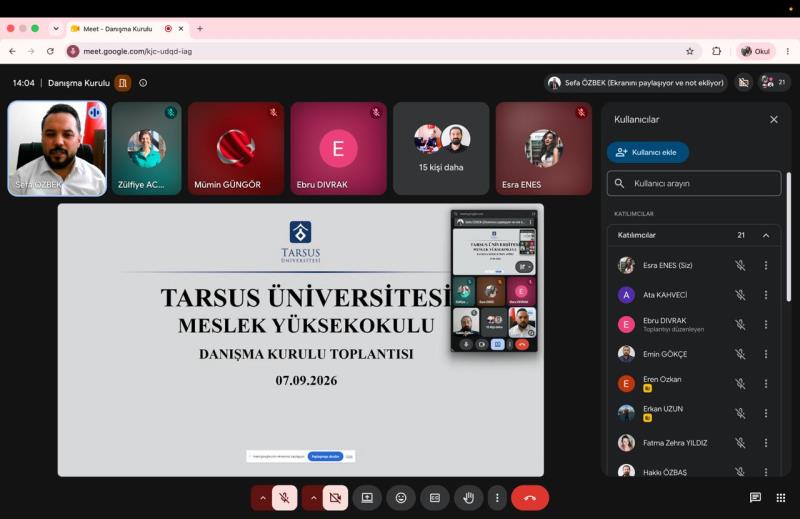
Task: Open the Okul profile button
Action: (756, 51)
